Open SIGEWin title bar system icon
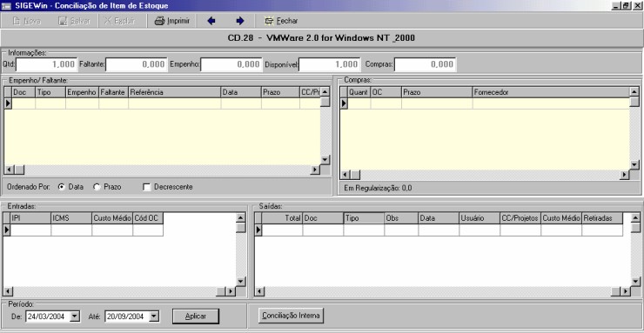 (6, 6)
